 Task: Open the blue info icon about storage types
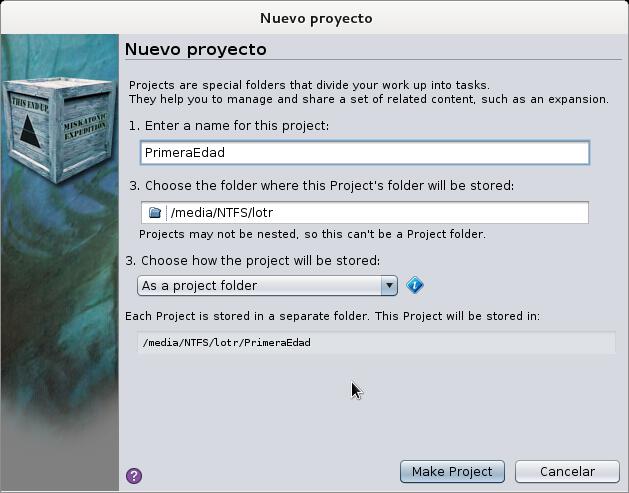(414, 286)
